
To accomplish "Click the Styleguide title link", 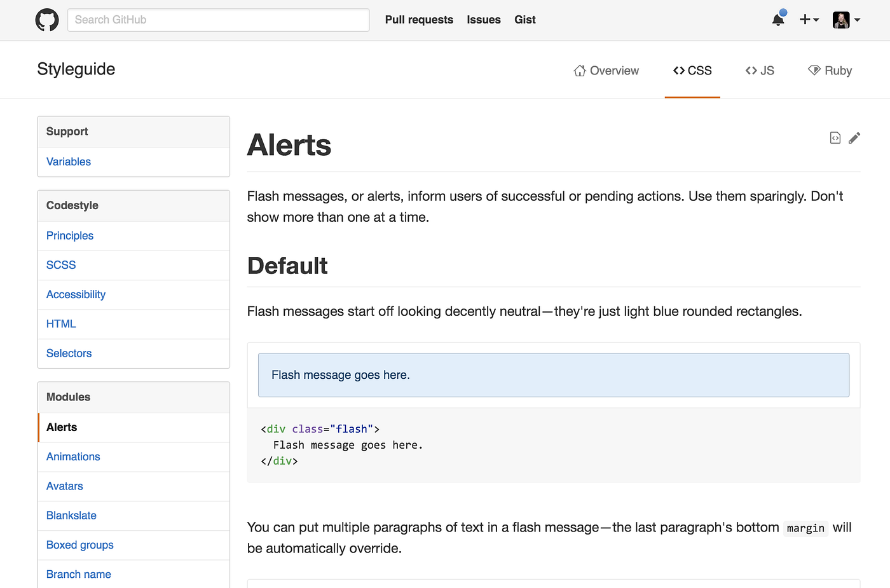I will (76, 69).
